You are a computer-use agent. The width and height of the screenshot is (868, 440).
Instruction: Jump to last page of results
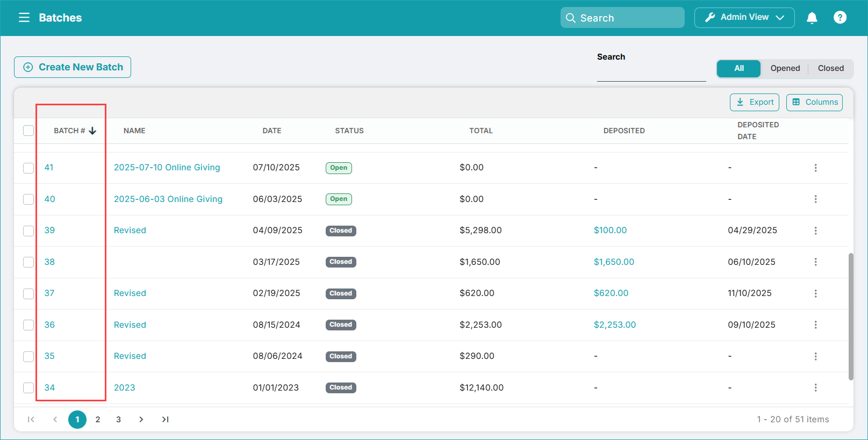pyautogui.click(x=166, y=419)
